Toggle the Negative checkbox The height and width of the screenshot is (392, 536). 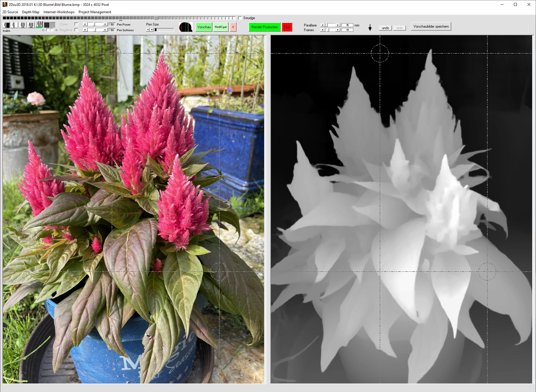coord(76,30)
